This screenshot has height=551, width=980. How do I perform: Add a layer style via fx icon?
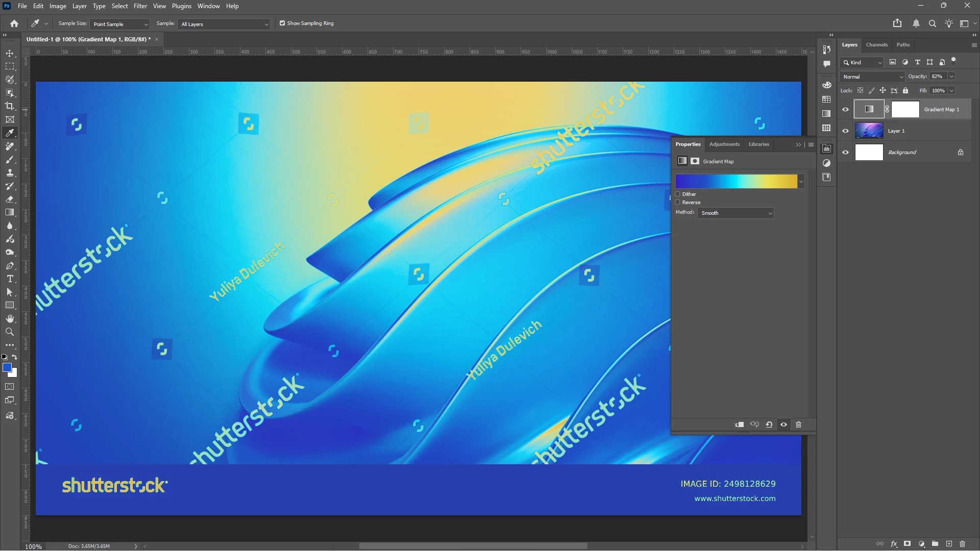click(894, 544)
